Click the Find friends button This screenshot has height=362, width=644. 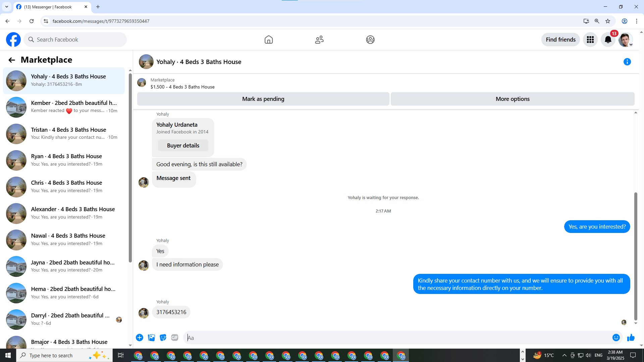(560, 40)
